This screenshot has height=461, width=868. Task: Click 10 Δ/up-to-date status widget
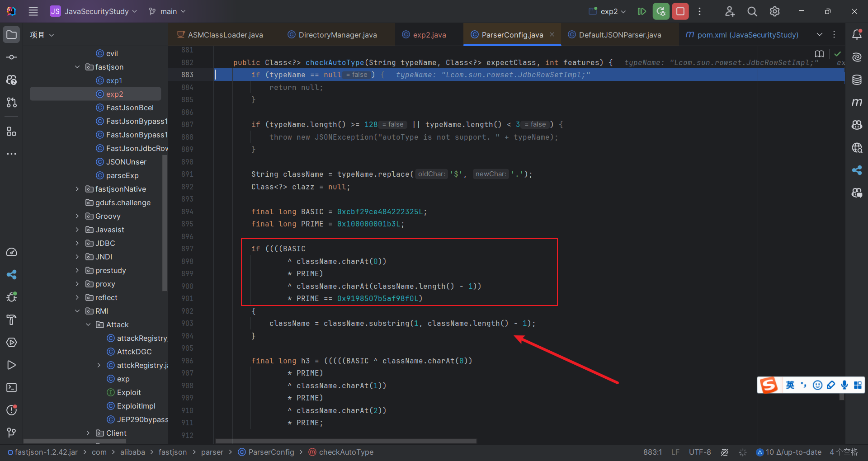pos(789,452)
